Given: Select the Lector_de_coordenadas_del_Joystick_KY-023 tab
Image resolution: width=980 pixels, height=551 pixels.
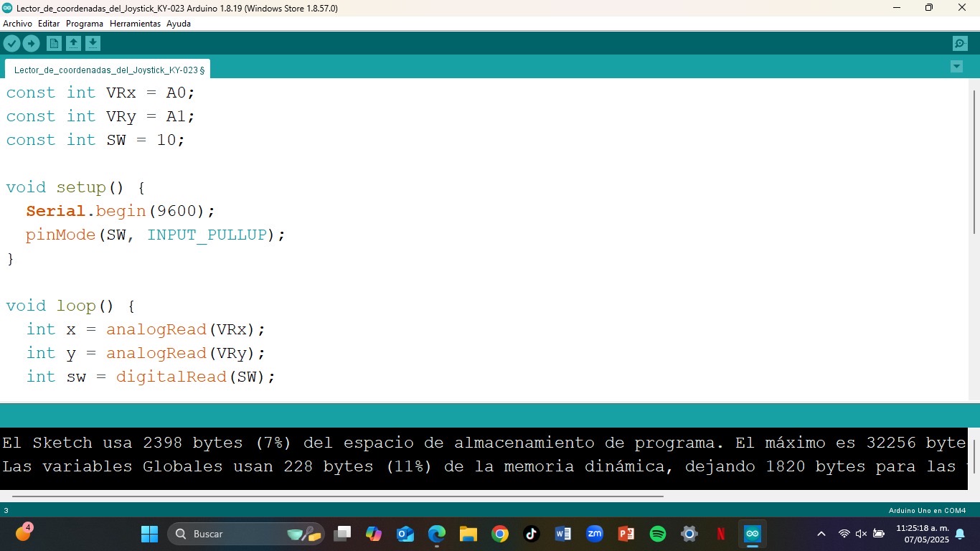Looking at the screenshot, I should [108, 70].
